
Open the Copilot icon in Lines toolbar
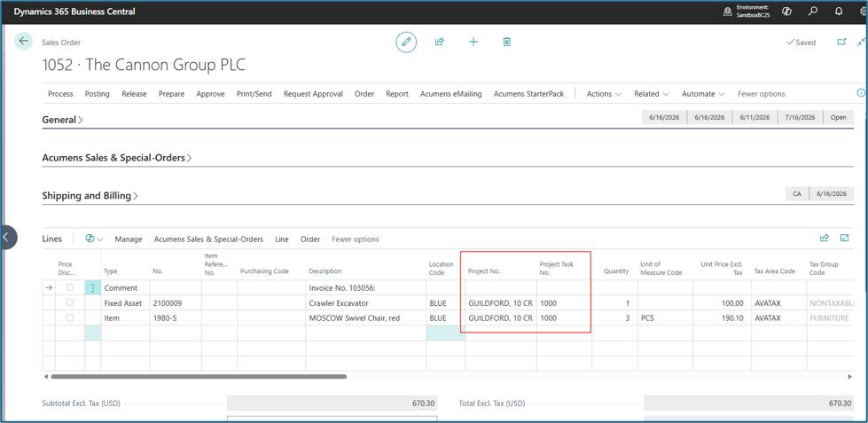pyautogui.click(x=90, y=239)
